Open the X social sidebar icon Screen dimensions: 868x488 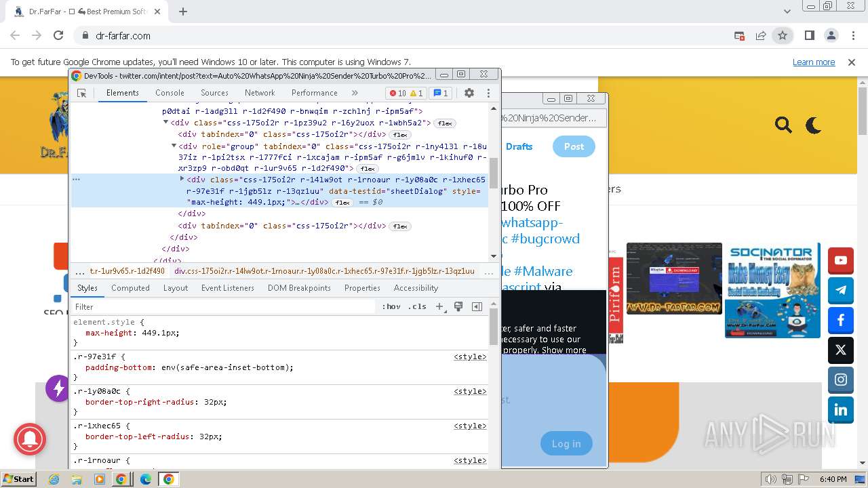pyautogui.click(x=841, y=350)
